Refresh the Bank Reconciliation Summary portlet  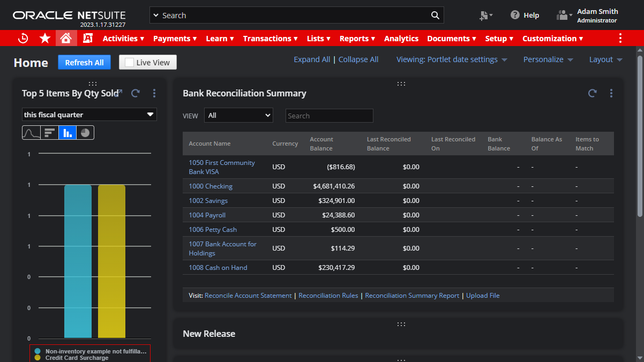click(x=592, y=93)
